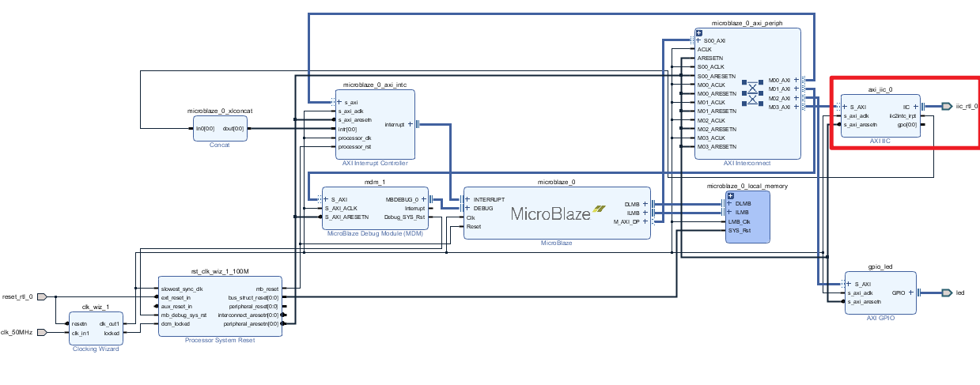
Task: Select the dout[0:0] pin on Concat
Action: [x=233, y=128]
